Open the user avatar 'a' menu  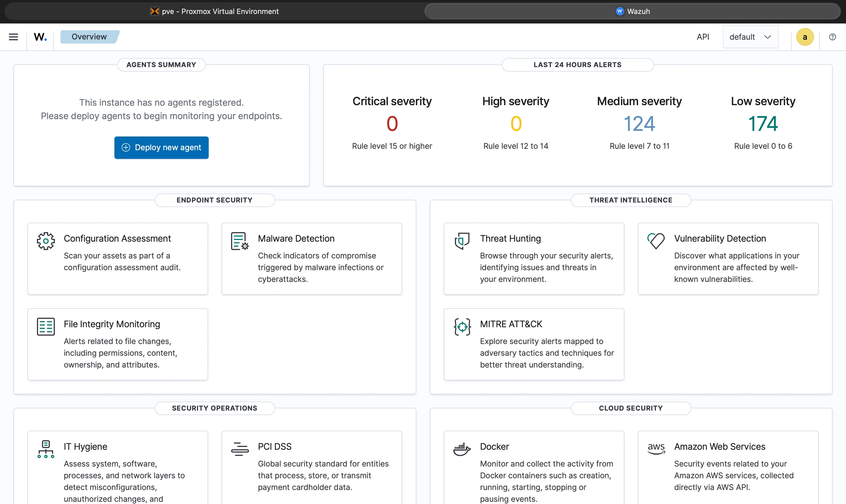pyautogui.click(x=805, y=37)
